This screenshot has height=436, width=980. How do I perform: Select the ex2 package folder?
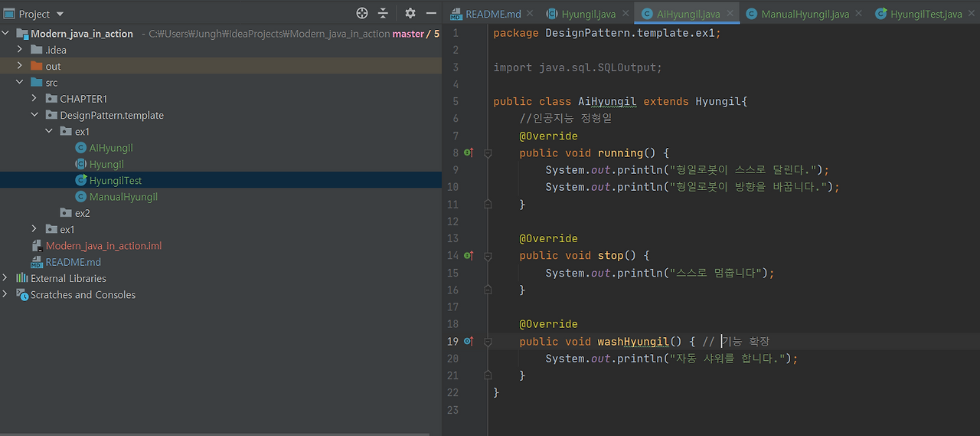coord(82,213)
